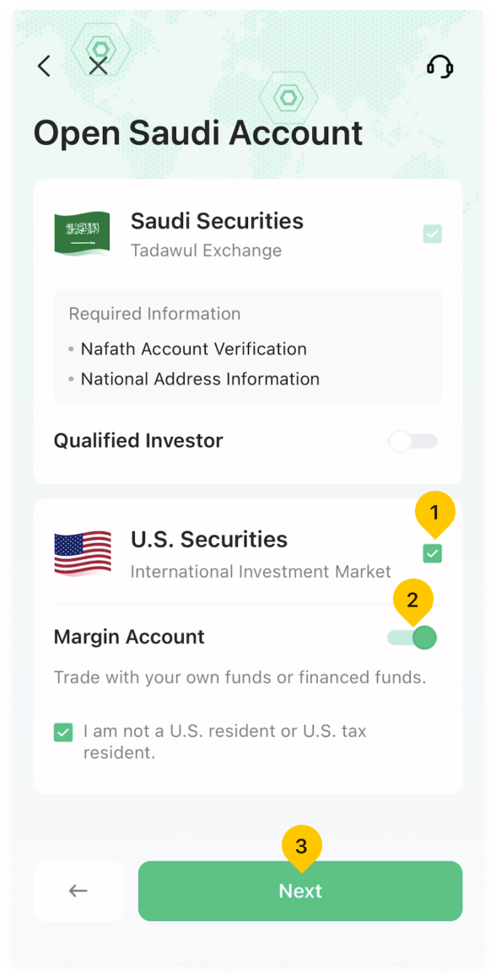Tap the United States flag icon

pos(83,553)
